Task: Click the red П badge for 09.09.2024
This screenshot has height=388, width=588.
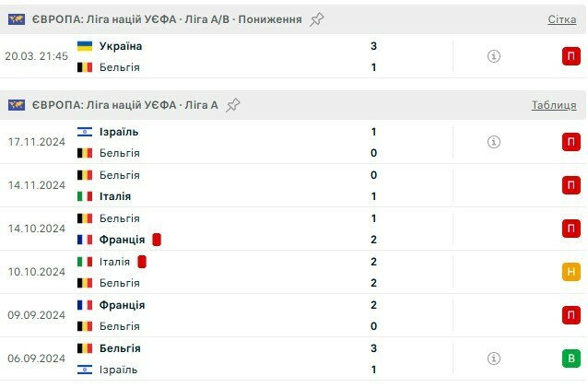Action: click(571, 315)
